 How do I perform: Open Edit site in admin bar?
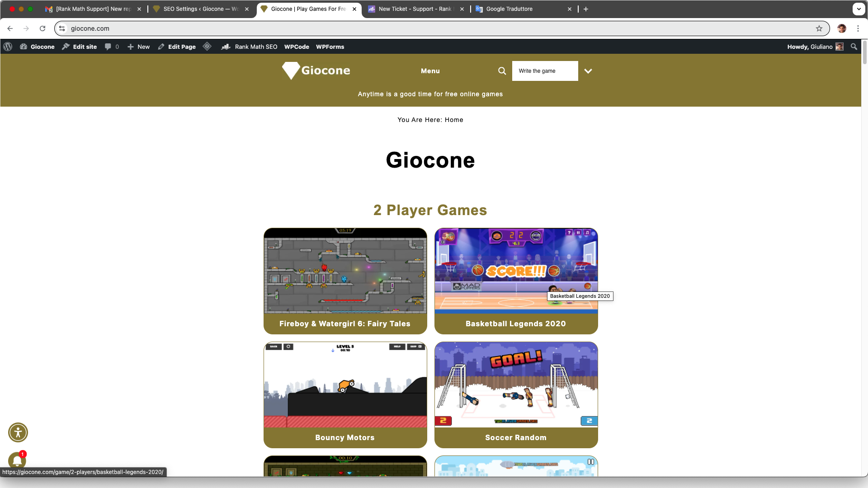pyautogui.click(x=80, y=47)
